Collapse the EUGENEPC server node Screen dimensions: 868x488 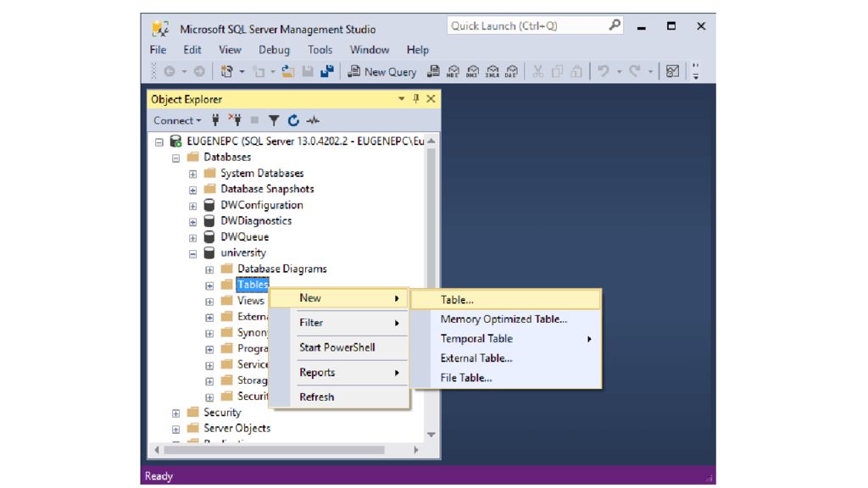(x=159, y=142)
